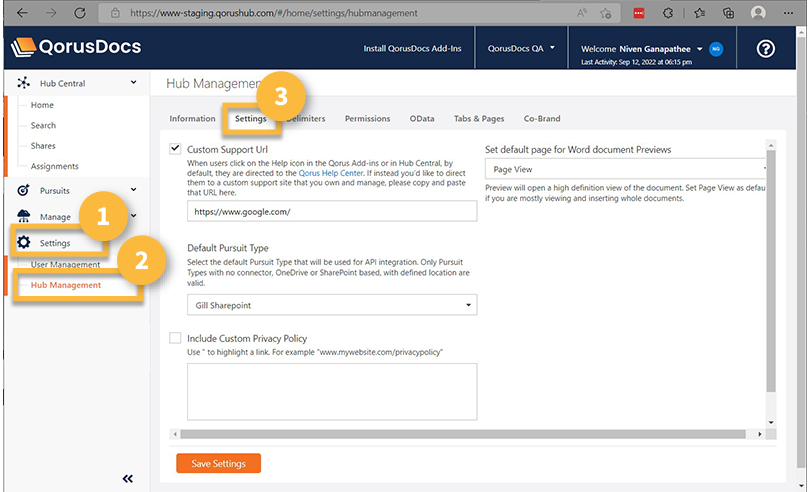Click the Hub Central network icon
Screen dimensions: 810x492
pyautogui.click(x=24, y=84)
